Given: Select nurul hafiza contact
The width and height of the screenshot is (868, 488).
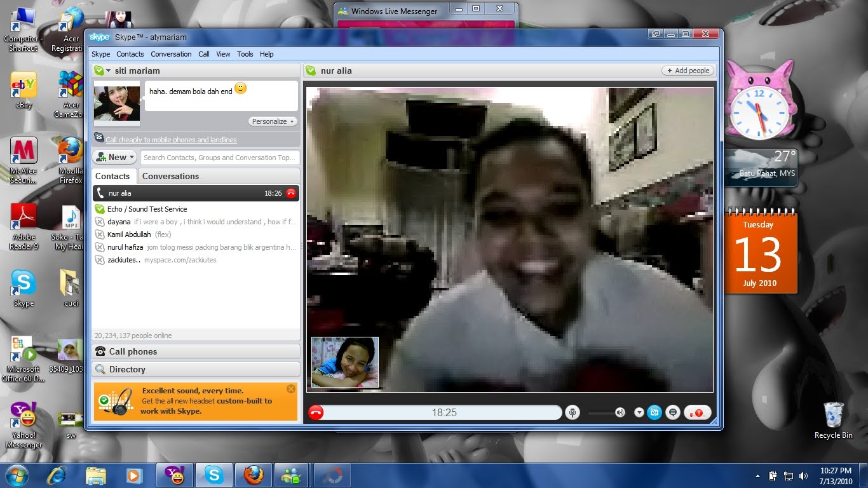Looking at the screenshot, I should point(195,247).
